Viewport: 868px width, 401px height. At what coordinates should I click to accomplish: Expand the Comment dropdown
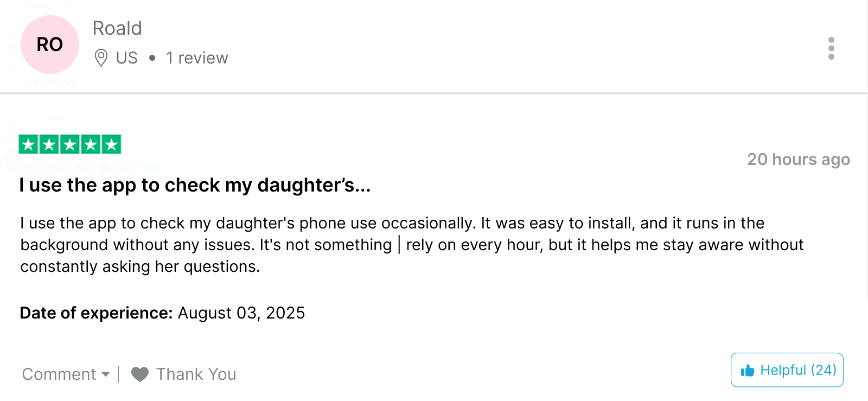66,374
